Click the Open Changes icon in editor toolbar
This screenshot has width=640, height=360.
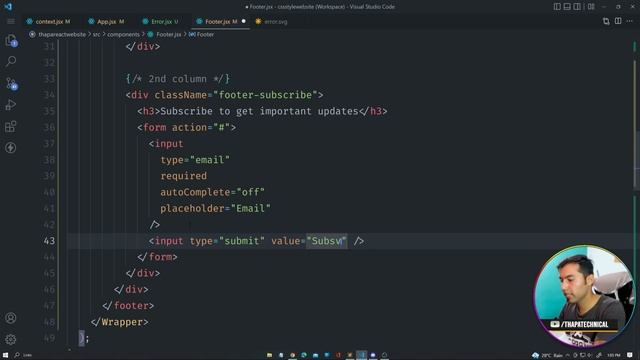pyautogui.click(x=606, y=21)
